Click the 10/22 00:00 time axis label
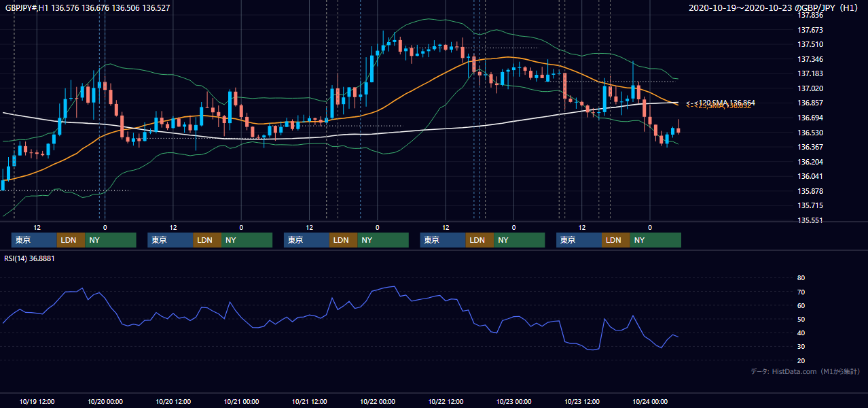Viewport: 868px width, 408px height. [x=378, y=401]
